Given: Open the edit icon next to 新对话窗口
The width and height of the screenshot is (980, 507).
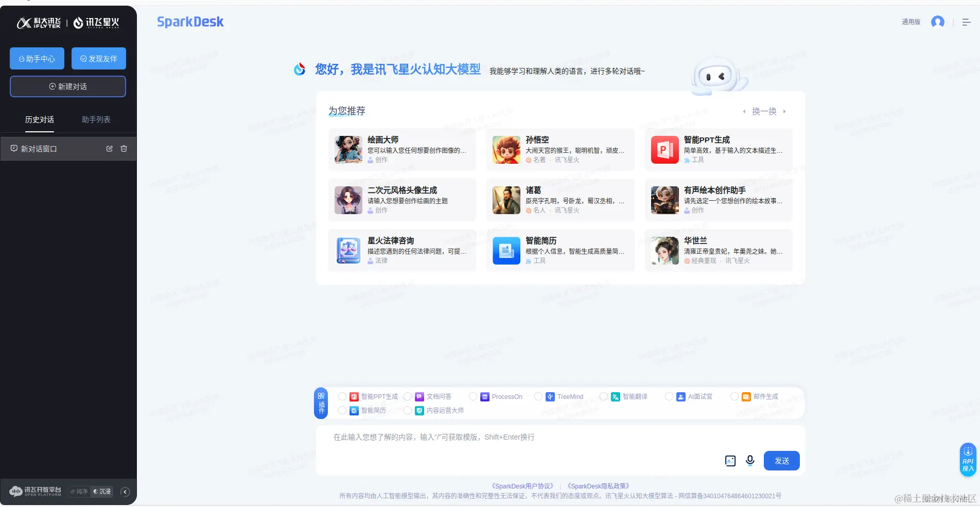Looking at the screenshot, I should click(109, 149).
